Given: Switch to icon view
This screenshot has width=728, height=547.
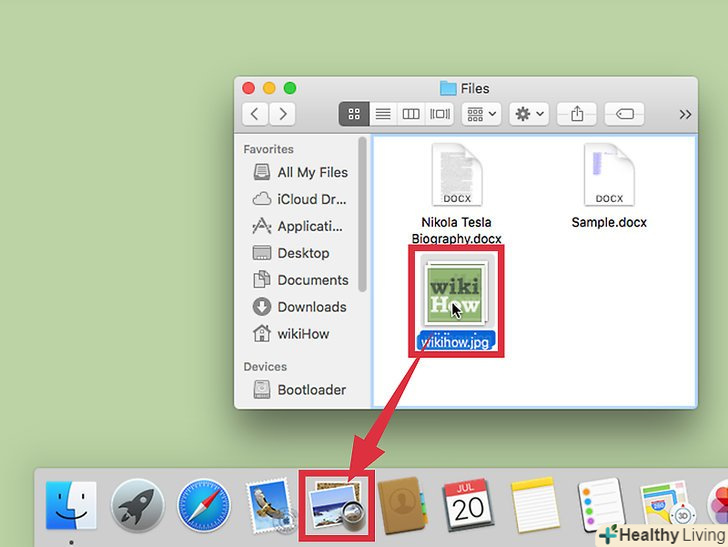Looking at the screenshot, I should 354,114.
